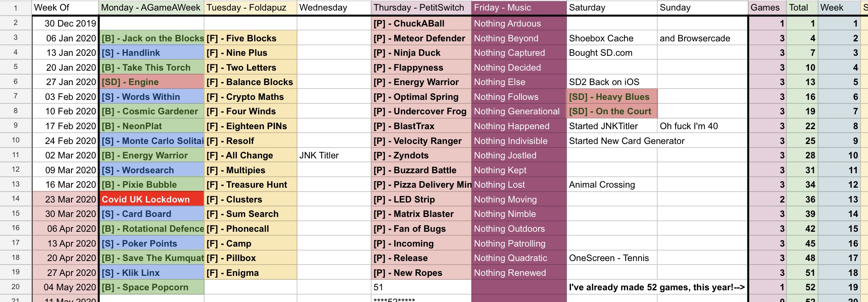Click the 'OneScreen - Tennis' cell

(x=612, y=258)
